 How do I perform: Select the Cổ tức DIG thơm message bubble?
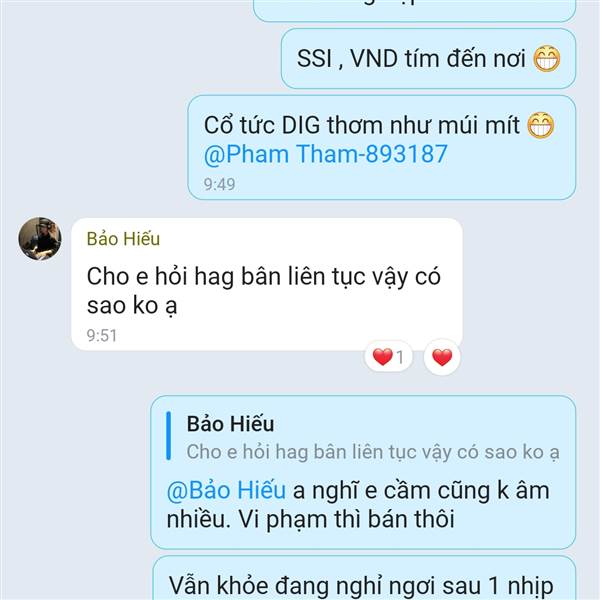pos(382,147)
